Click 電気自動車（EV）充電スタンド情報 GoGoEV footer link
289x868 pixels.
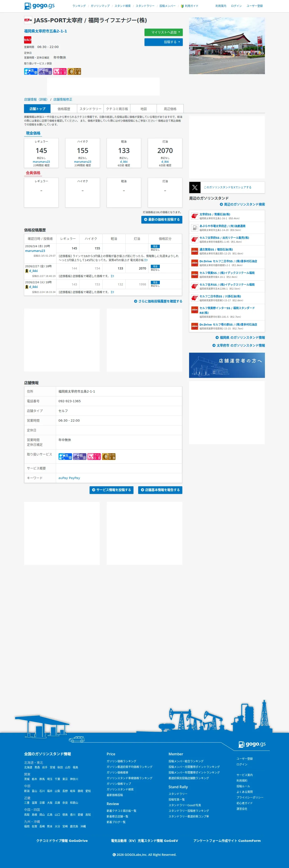[144, 841]
